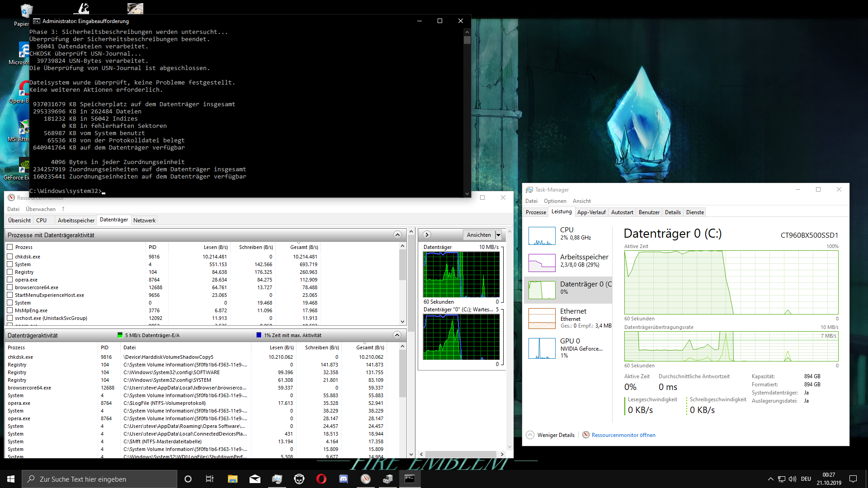The image size is (868, 488).
Task: Open File Explorer from the taskbar
Action: pyautogui.click(x=232, y=479)
